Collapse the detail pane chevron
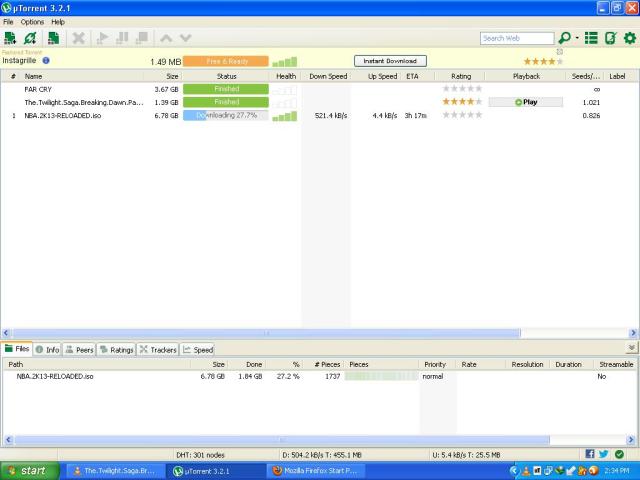 631,348
